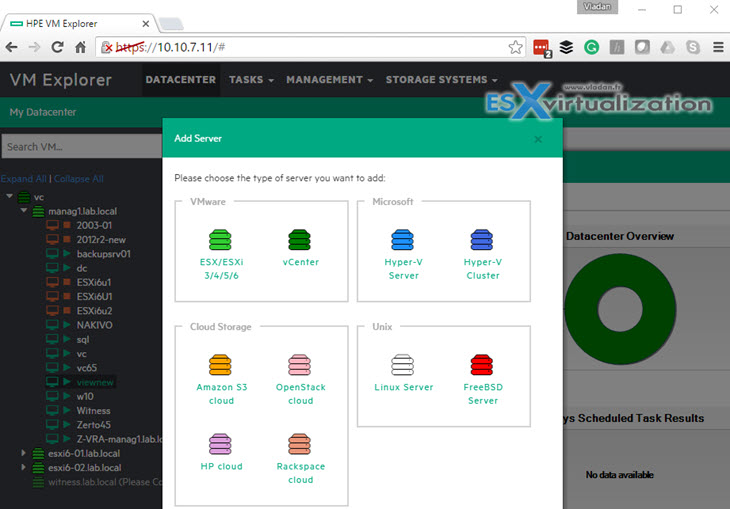Expand the esxi6-02.lab.local host node
Viewport: 730px width, 509px height.
23,467
